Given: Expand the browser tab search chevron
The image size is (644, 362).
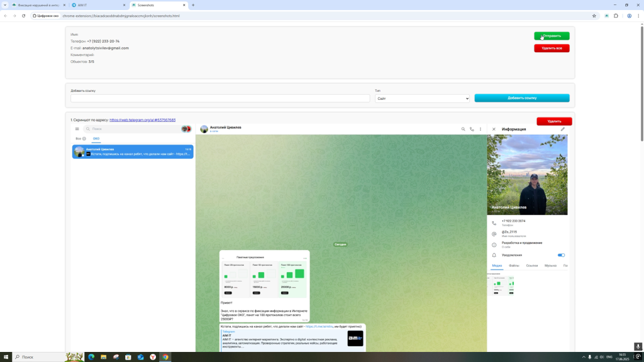Looking at the screenshot, I should click(x=5, y=5).
